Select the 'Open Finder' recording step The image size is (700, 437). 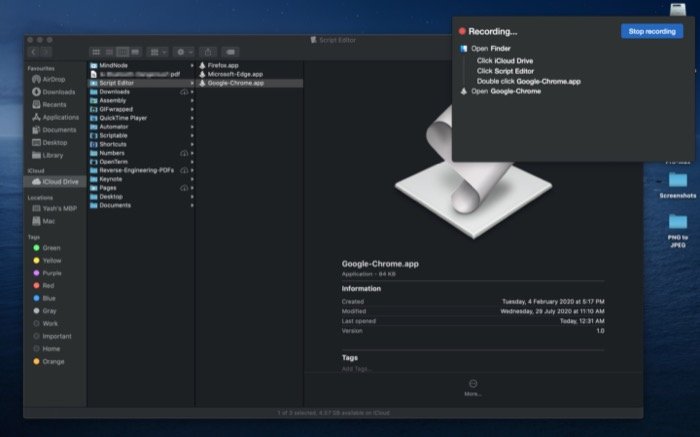(486, 48)
